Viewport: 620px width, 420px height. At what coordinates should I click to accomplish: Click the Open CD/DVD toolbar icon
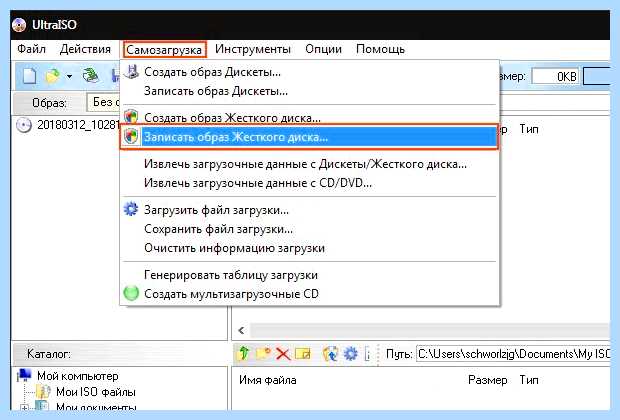click(91, 76)
